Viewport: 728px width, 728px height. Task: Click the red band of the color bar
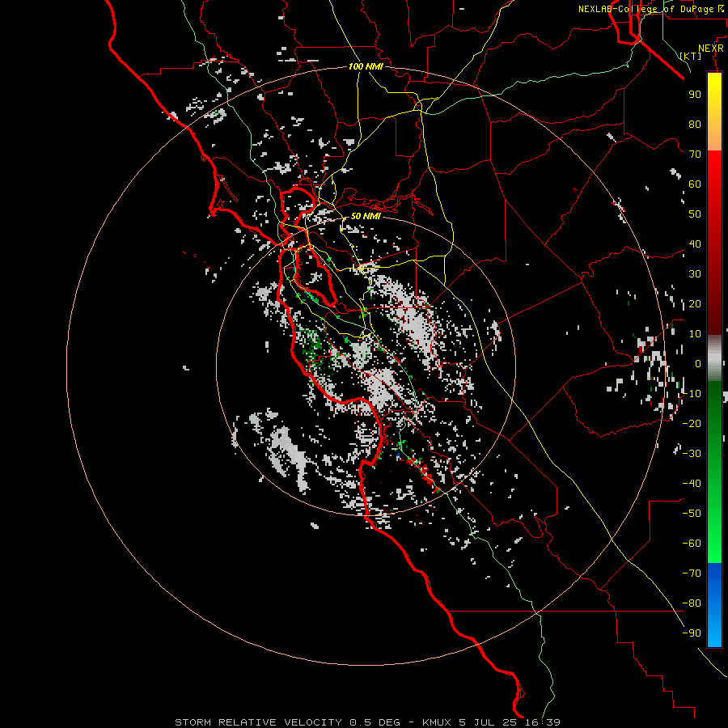point(714,243)
